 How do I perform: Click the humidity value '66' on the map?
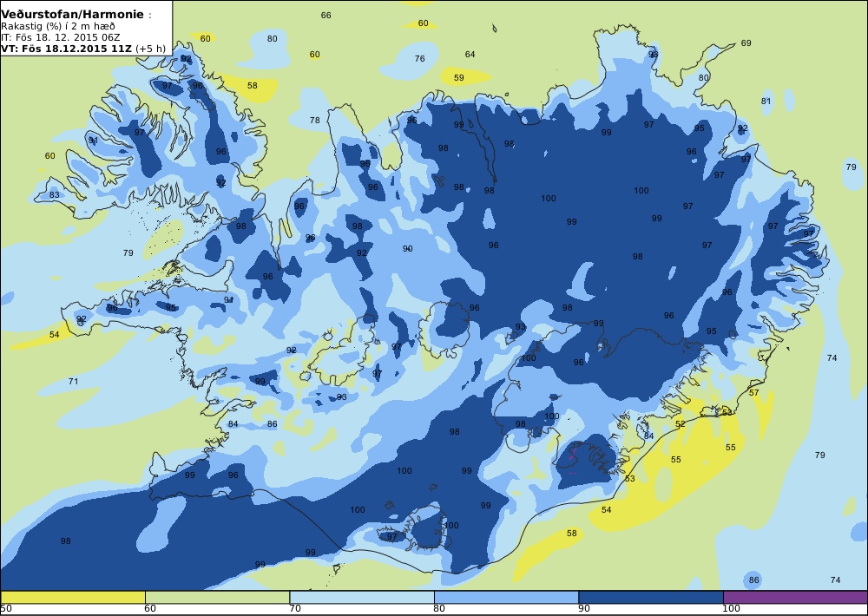tap(326, 15)
